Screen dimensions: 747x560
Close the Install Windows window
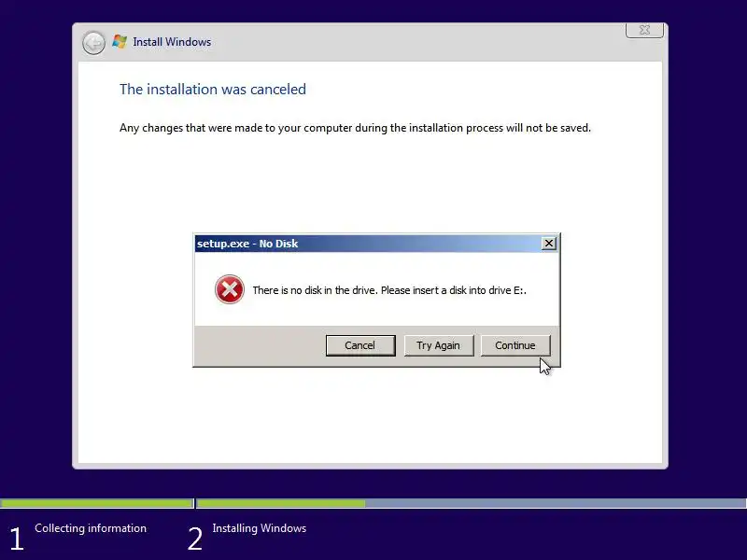[x=644, y=30]
